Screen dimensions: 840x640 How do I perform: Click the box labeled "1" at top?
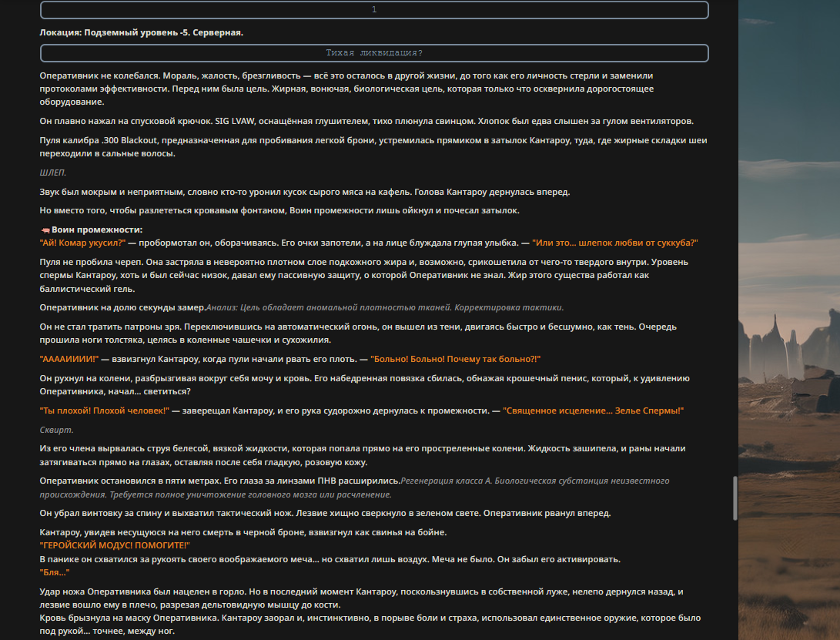[374, 10]
